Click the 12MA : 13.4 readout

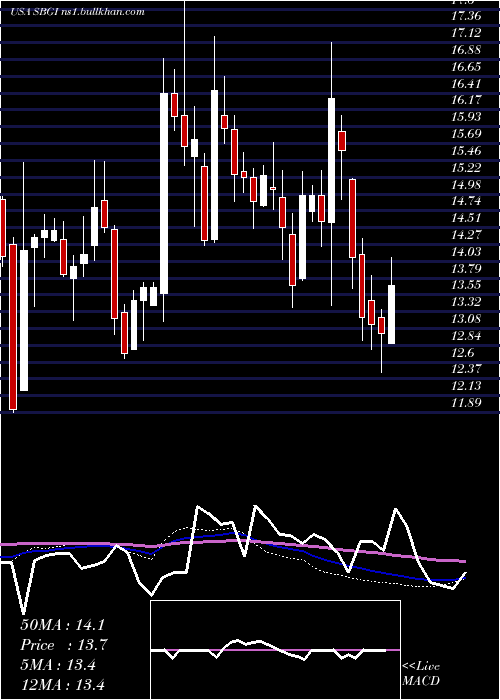tap(62, 684)
